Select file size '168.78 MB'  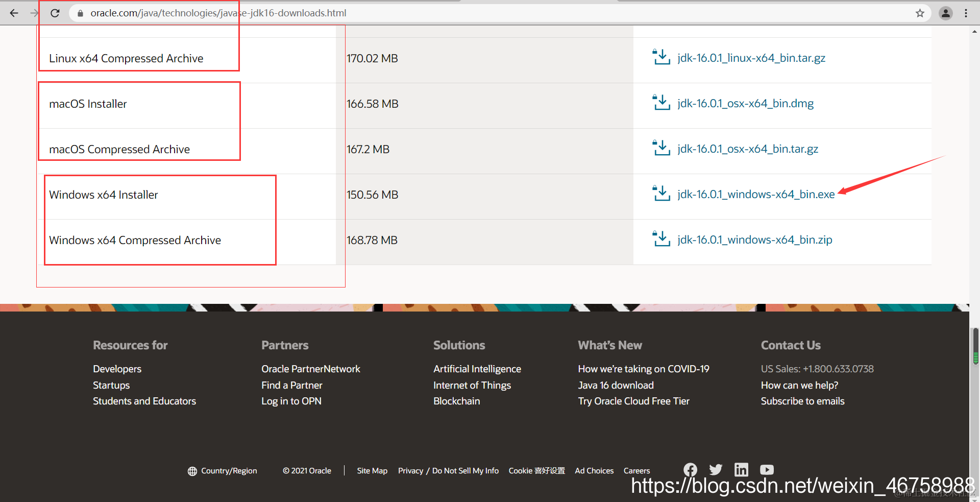[372, 240]
